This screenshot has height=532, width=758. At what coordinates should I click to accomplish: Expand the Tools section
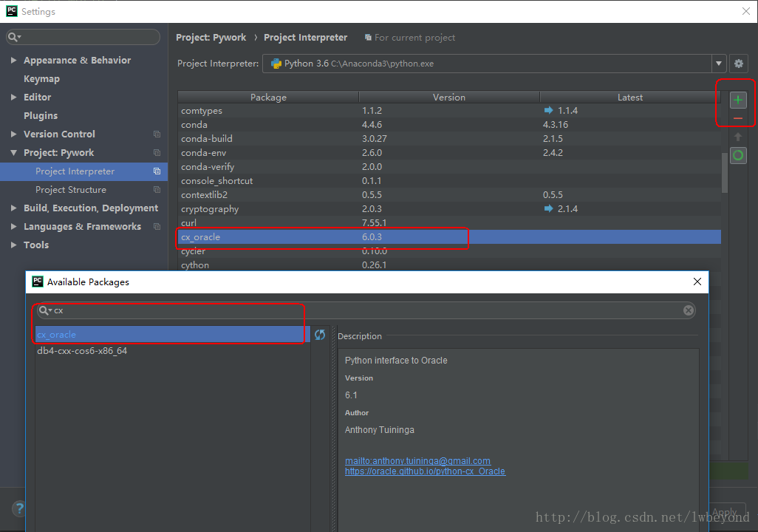pos(13,245)
